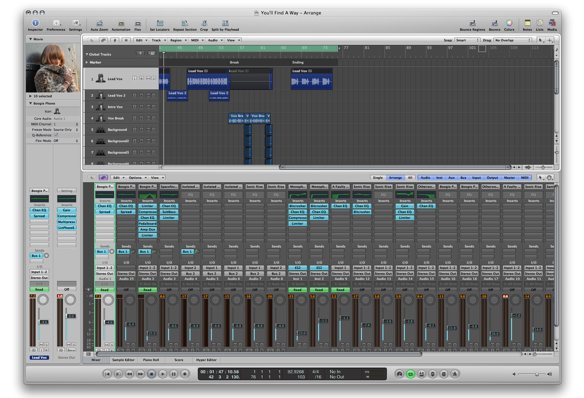Screen dimensions: 584x398
Task: Click the master volume slider in the transport bar
Action: click(x=532, y=374)
